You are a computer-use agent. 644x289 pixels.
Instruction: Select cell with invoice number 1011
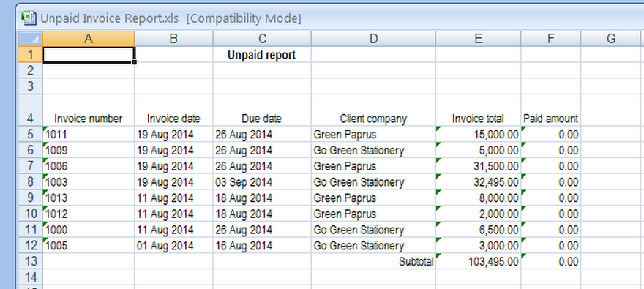click(x=89, y=134)
